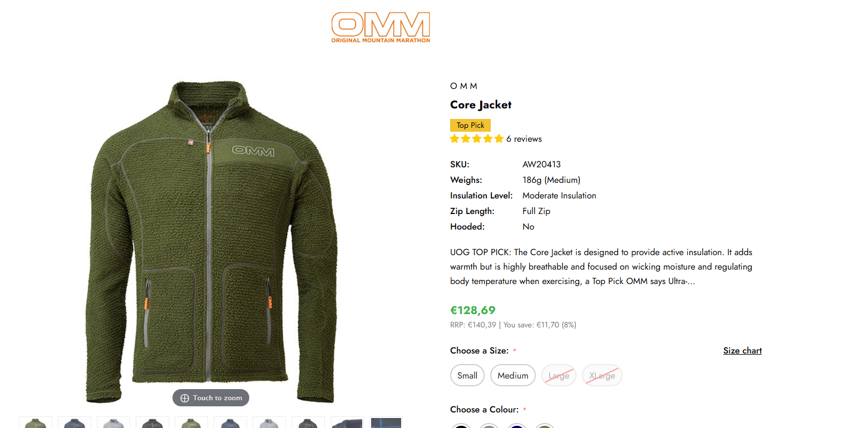Viewport: 868px width, 428px height.
Task: Select size Medium
Action: (x=513, y=375)
